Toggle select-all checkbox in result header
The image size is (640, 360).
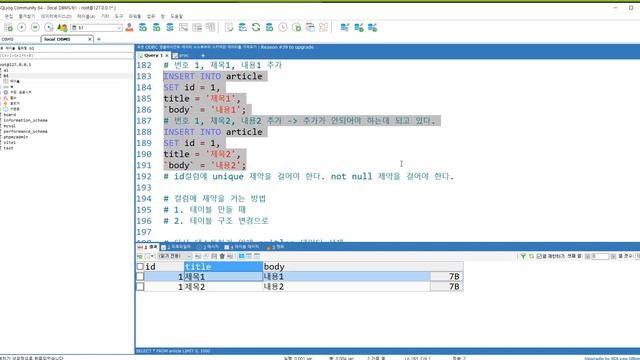click(x=140, y=267)
